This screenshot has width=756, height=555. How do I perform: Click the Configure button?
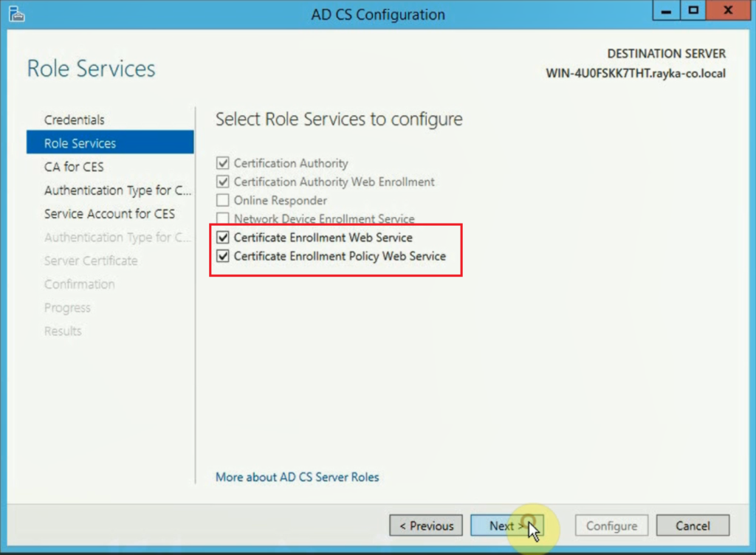click(611, 525)
